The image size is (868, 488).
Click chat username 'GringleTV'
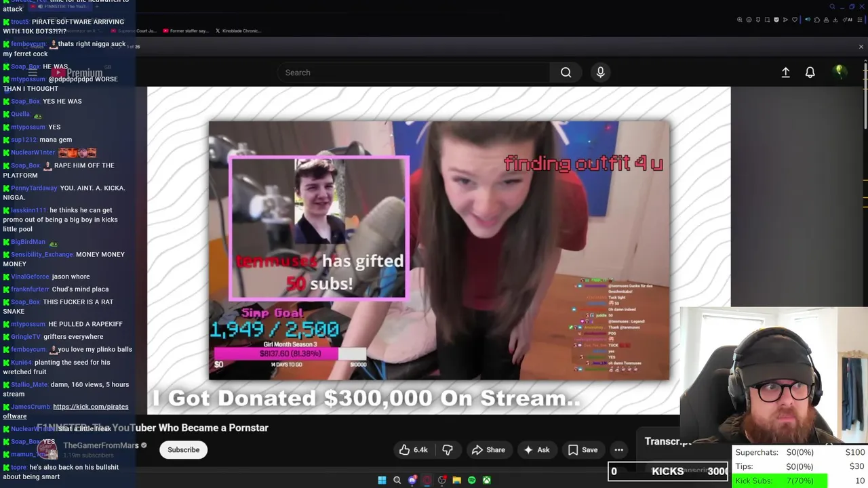tap(26, 337)
